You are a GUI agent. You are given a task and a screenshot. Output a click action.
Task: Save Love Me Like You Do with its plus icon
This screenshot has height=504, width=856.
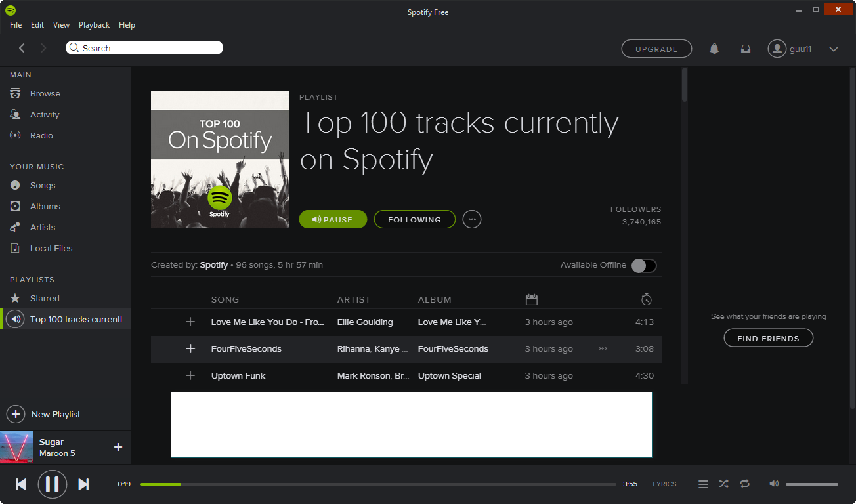coord(190,322)
